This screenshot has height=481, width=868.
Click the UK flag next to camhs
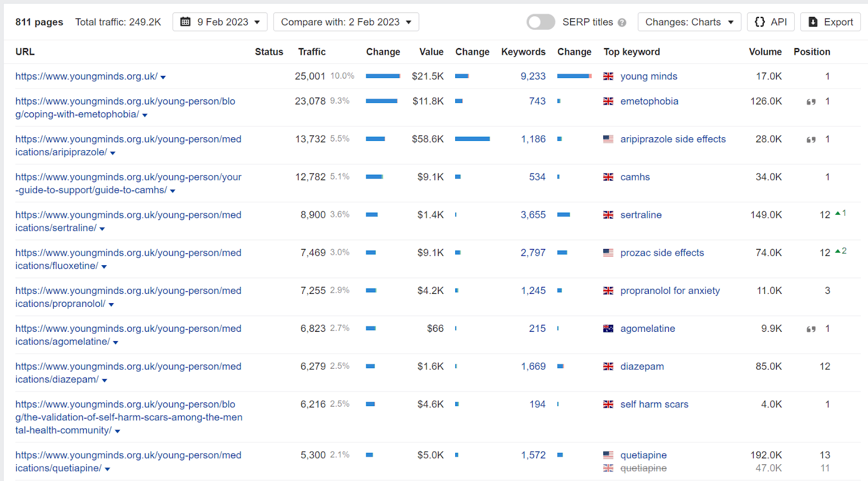coord(608,177)
